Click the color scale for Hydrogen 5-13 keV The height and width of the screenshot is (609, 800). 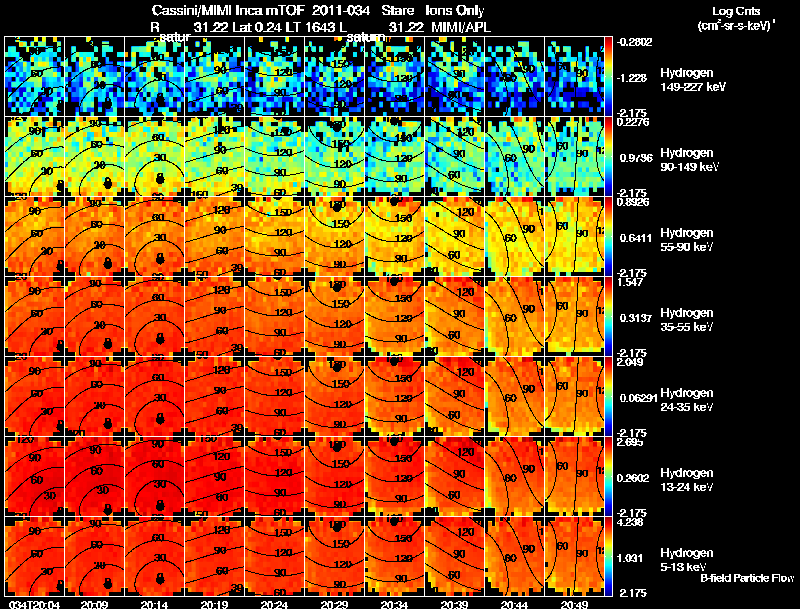[608, 556]
